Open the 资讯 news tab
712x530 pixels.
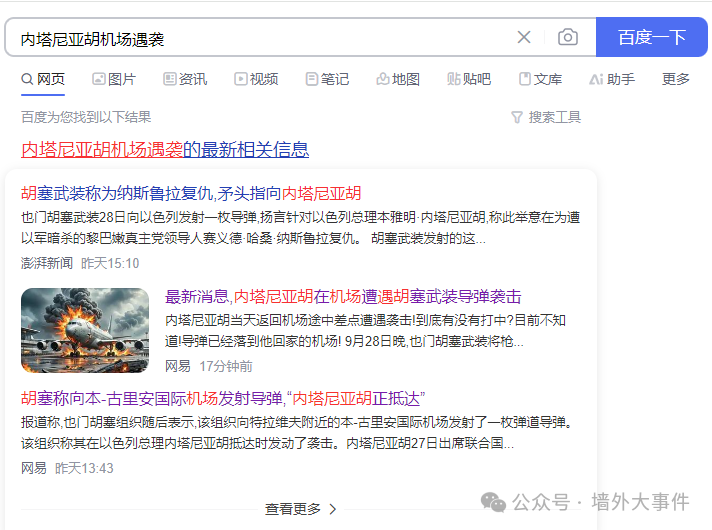(x=185, y=79)
